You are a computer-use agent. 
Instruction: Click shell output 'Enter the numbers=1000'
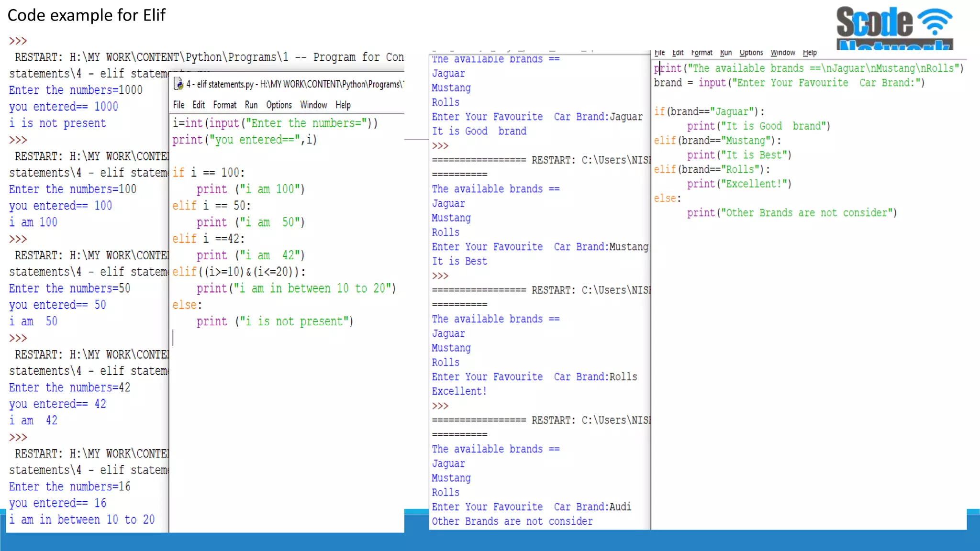(x=76, y=90)
